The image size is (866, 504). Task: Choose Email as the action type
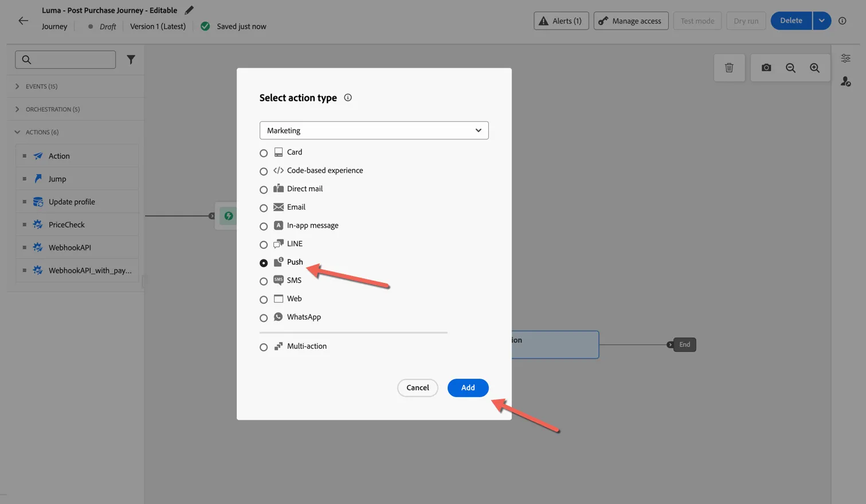(x=264, y=208)
